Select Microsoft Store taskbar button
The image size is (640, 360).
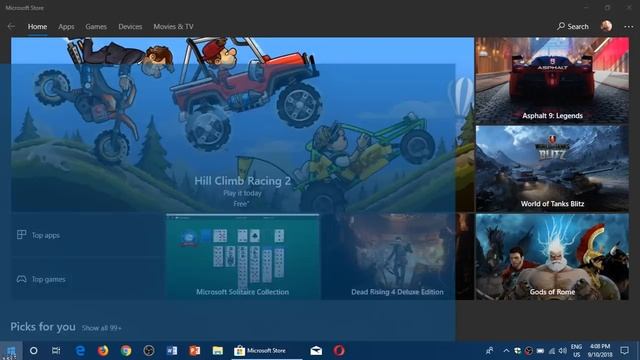click(267, 351)
